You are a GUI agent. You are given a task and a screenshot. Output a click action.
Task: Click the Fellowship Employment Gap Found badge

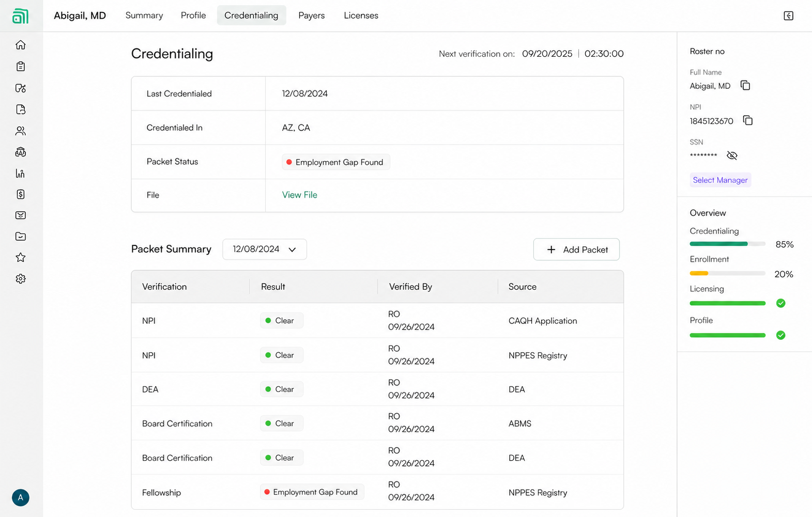click(x=312, y=492)
